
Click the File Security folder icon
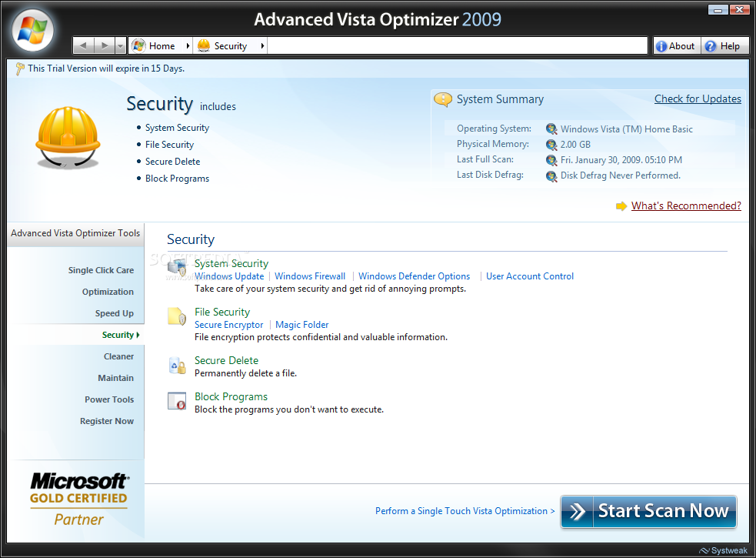(x=177, y=316)
